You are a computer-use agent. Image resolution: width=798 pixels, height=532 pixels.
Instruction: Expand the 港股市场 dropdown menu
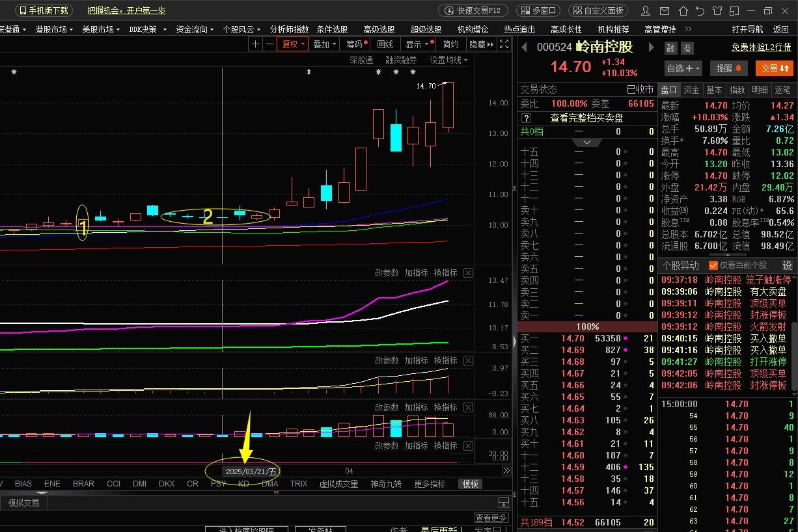[x=55, y=29]
